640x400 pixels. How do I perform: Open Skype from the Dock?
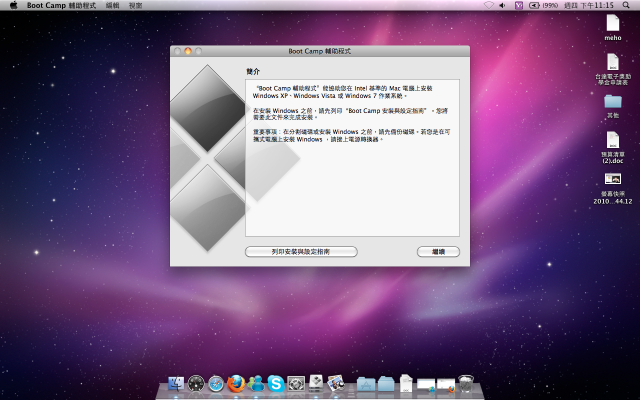[276, 384]
